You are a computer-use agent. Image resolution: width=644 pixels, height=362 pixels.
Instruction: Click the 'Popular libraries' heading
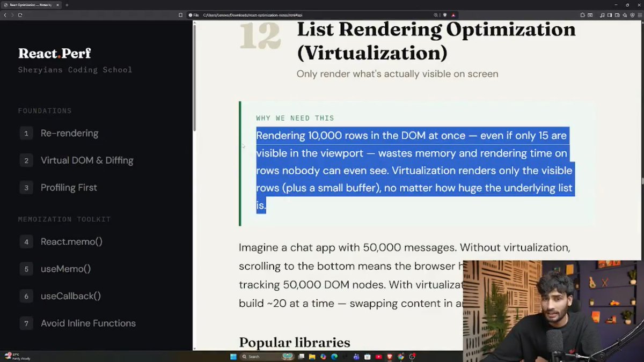(x=294, y=343)
